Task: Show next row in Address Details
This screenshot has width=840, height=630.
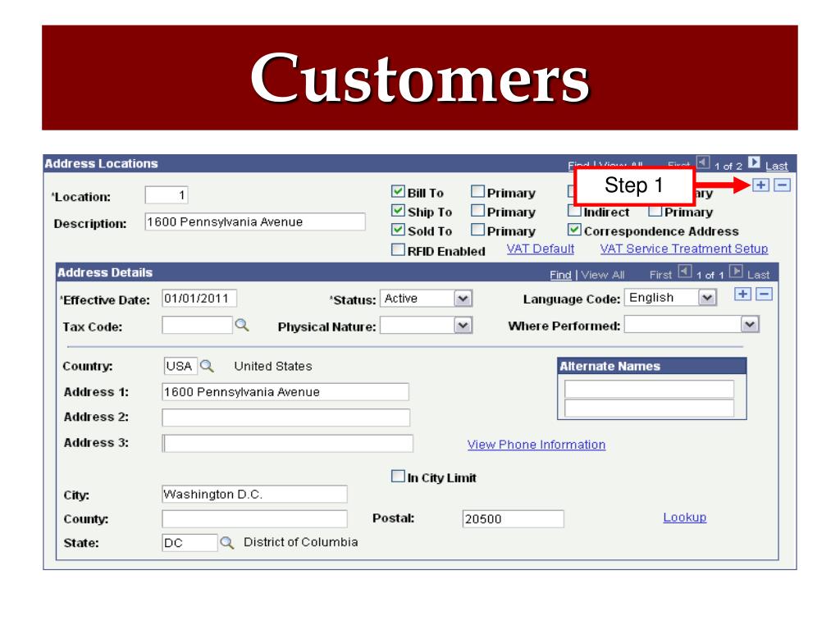Action: [x=736, y=272]
